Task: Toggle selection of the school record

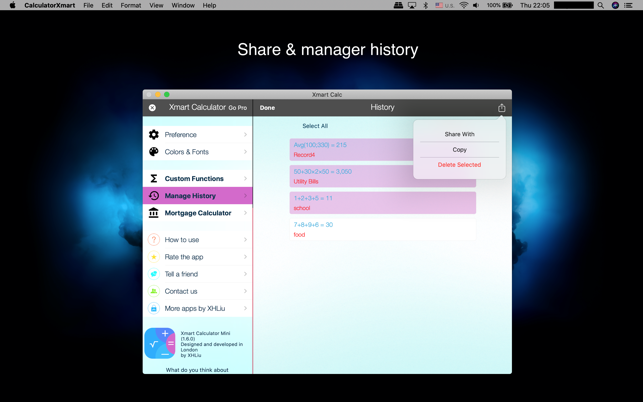Action: [x=383, y=203]
